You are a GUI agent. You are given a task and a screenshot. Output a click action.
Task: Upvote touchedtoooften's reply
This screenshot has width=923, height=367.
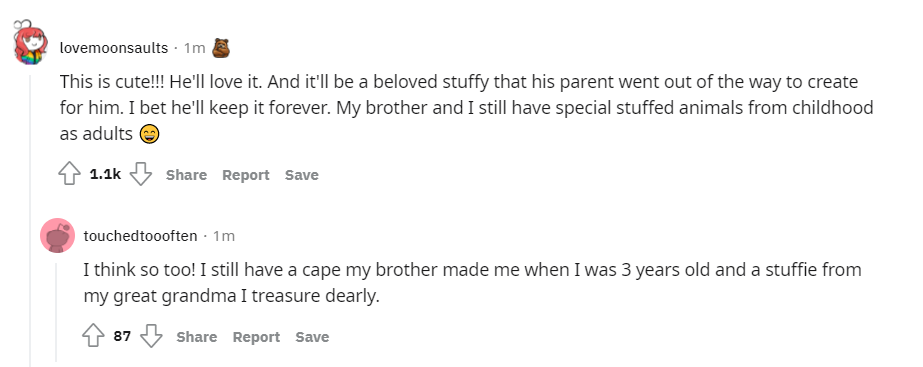pyautogui.click(x=93, y=336)
